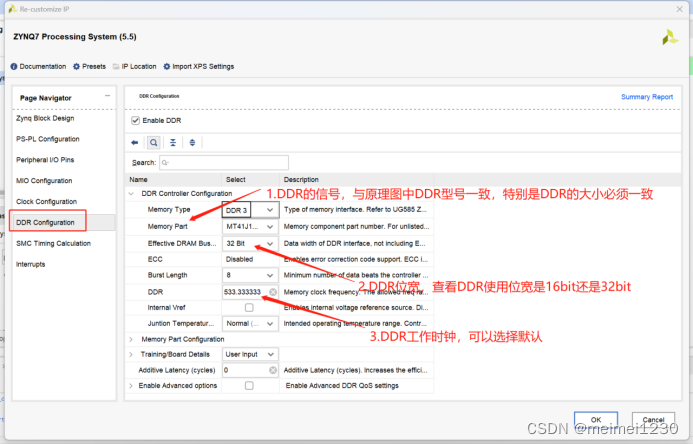Select SMC Timing Calculation page
The image size is (693, 444).
(x=53, y=243)
